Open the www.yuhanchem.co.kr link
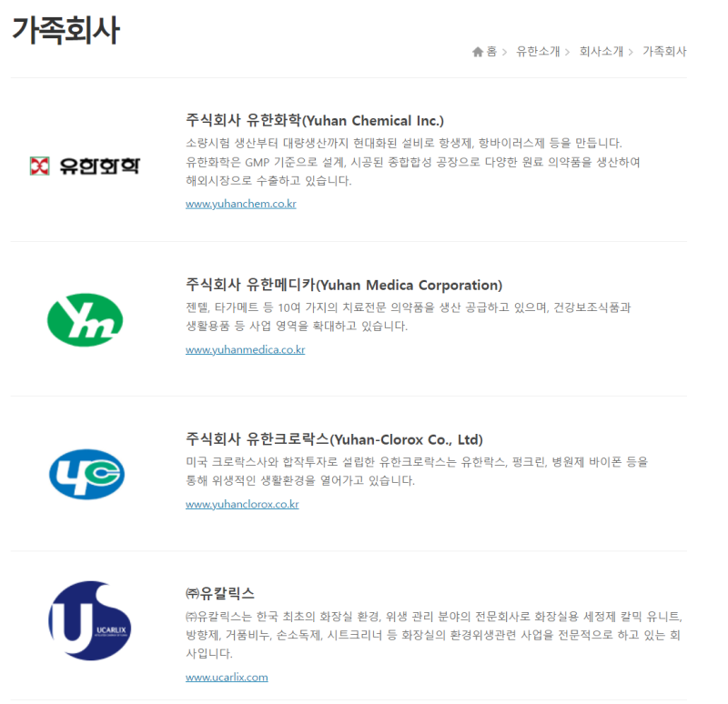Screen dimensions: 728x704 pos(240,204)
